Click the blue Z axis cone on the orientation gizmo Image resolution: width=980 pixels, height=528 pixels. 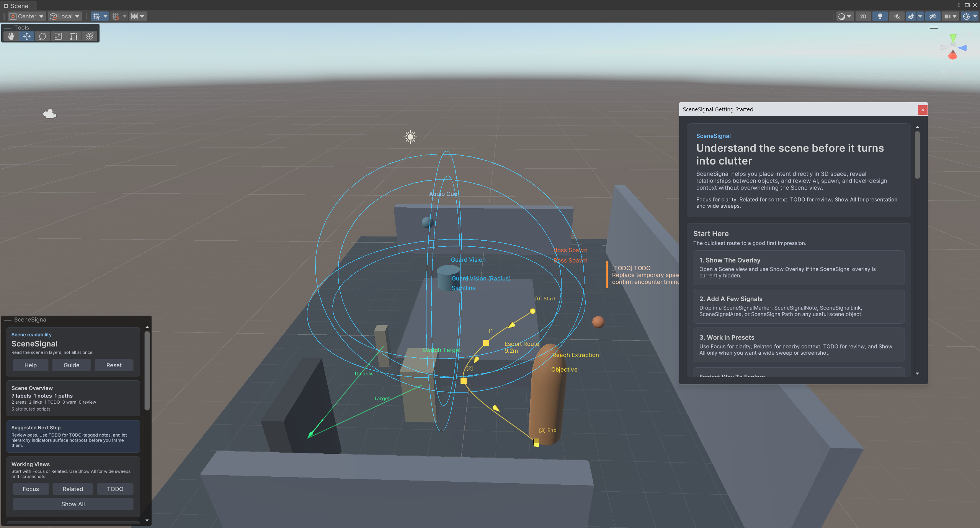coord(963,48)
